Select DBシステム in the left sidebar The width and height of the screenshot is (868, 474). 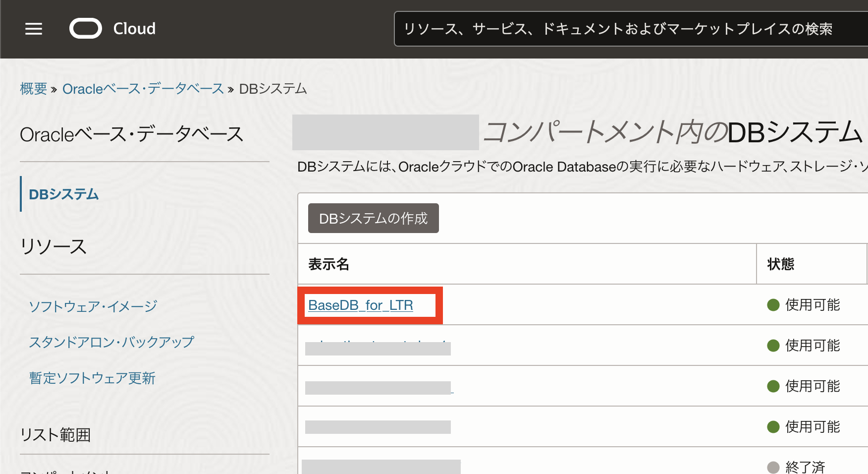pos(64,194)
